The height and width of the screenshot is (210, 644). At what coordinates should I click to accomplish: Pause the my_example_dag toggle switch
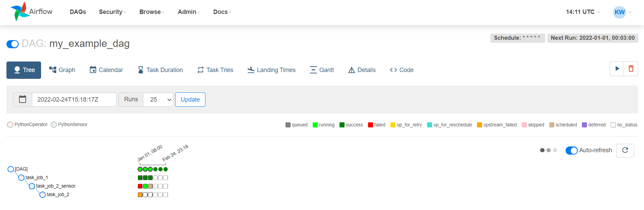(13, 44)
